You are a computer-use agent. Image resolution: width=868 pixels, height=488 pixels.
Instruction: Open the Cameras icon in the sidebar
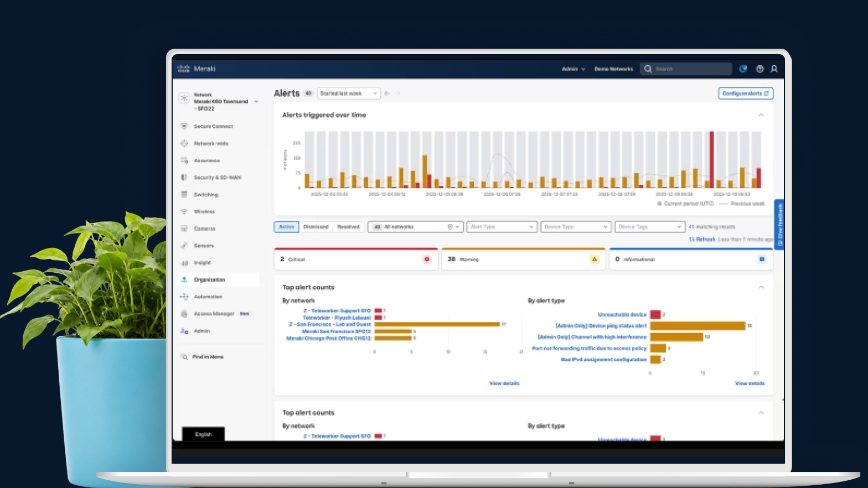click(184, 229)
